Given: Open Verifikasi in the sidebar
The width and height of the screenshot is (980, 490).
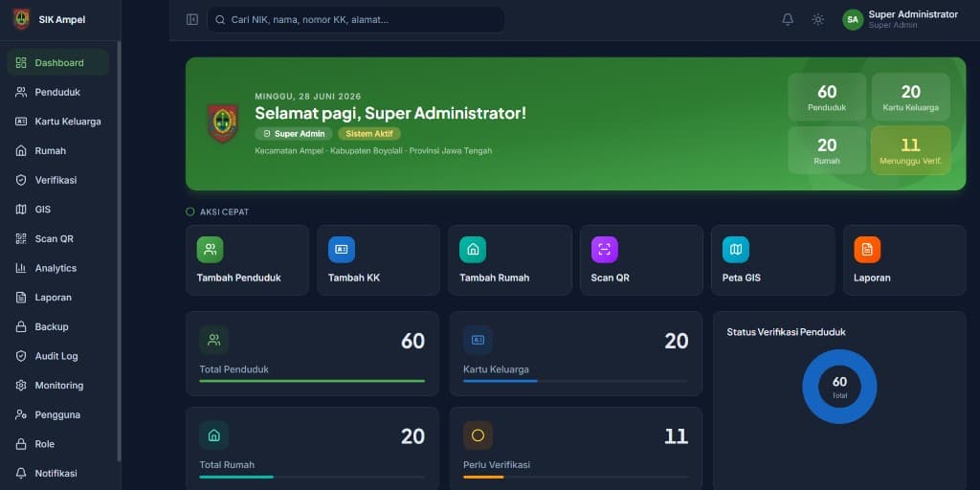Looking at the screenshot, I should 58,180.
